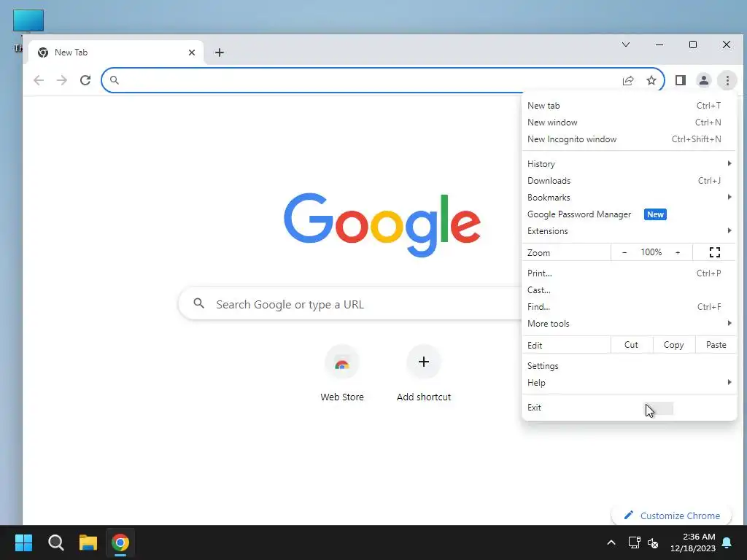Choose Find... in the menu
This screenshot has height=560, width=747.
pos(629,307)
